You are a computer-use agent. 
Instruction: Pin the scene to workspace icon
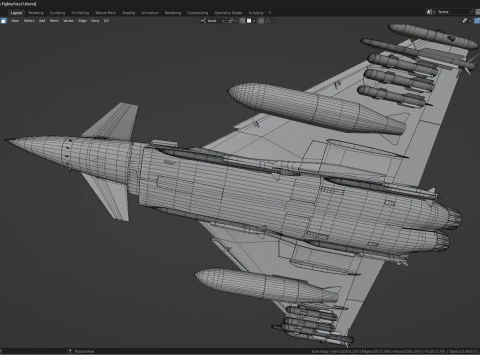(x=471, y=12)
